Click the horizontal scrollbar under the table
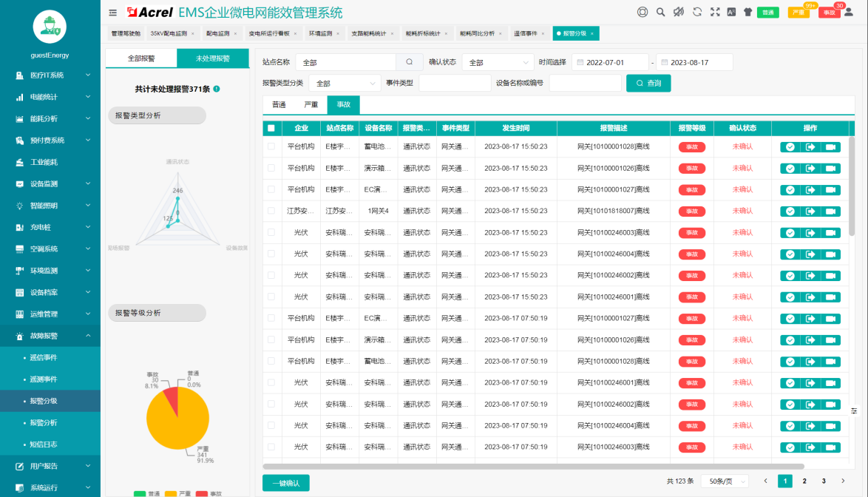Screen dimensions: 868x497 tap(532, 467)
